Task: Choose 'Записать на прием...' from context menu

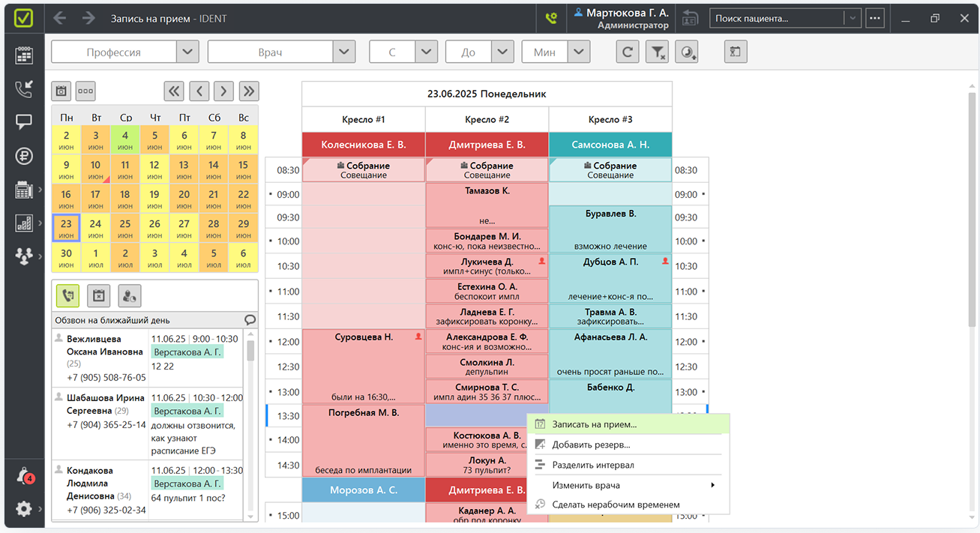Action: pyautogui.click(x=594, y=424)
